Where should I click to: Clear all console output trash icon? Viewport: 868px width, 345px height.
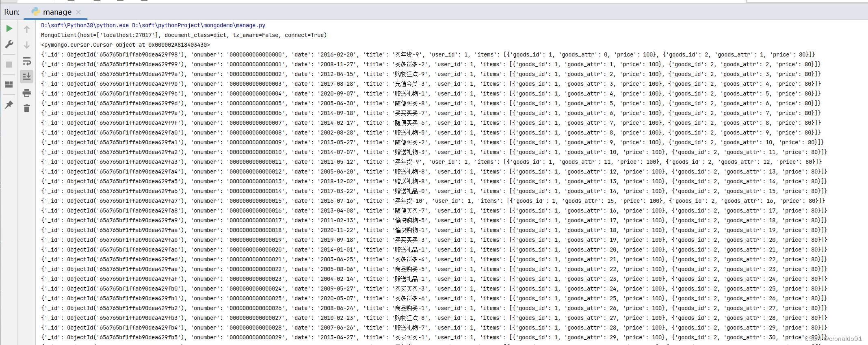click(x=27, y=108)
